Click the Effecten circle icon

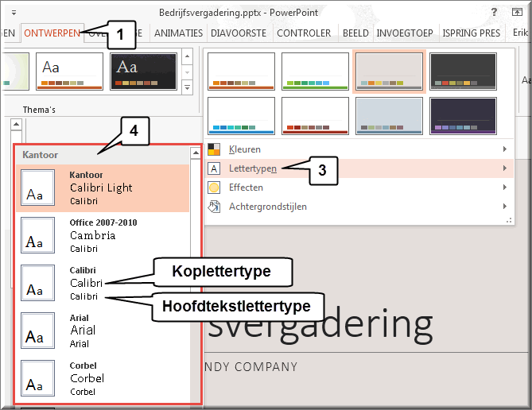214,188
